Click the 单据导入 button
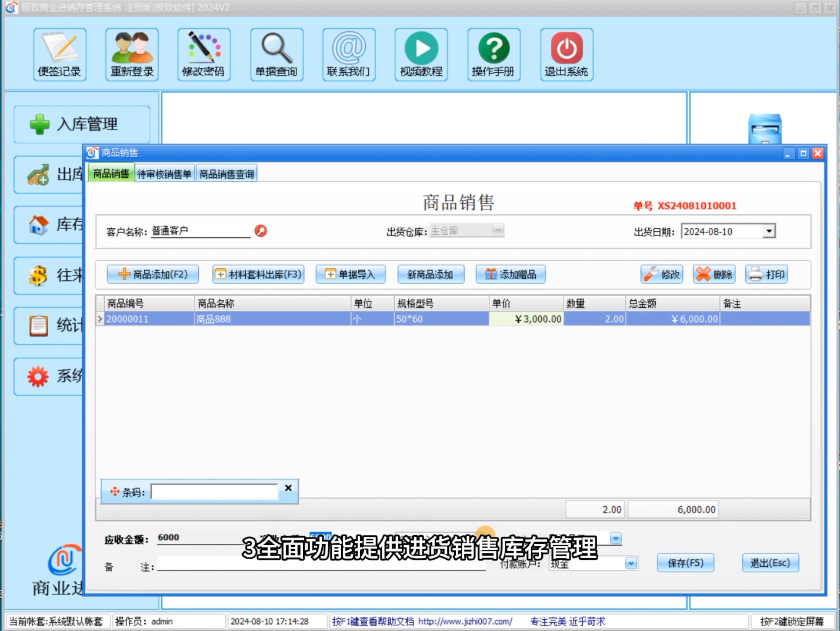840x631 pixels. (x=351, y=274)
